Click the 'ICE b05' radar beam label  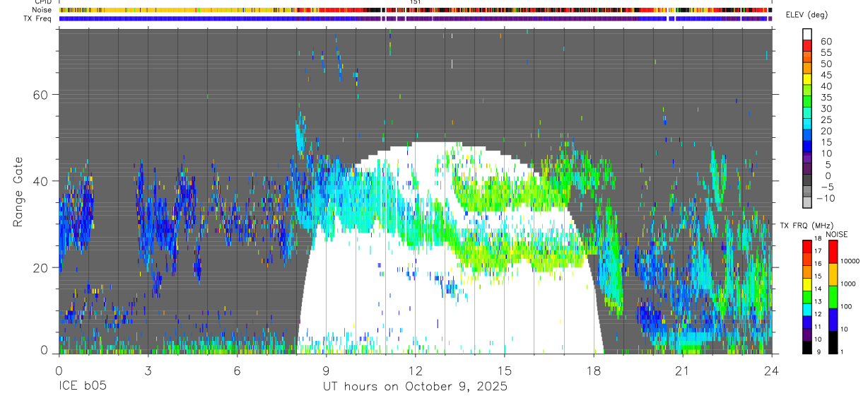pos(82,387)
